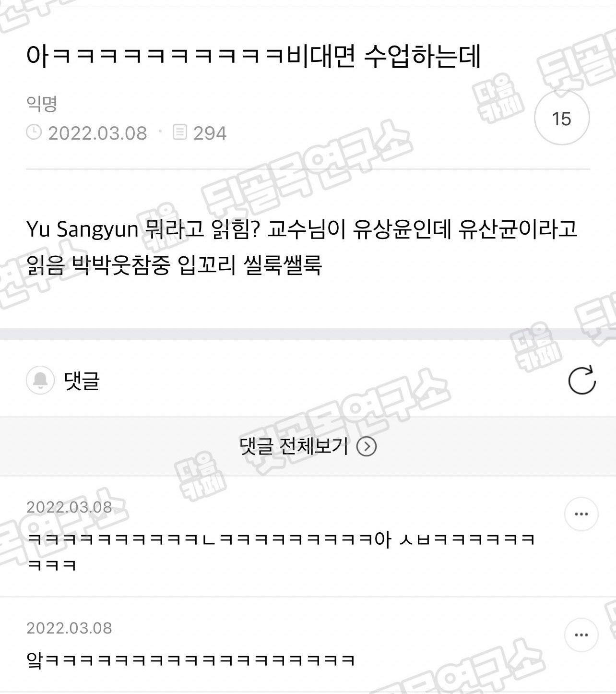Toggle the comment notification bell

[40, 381]
